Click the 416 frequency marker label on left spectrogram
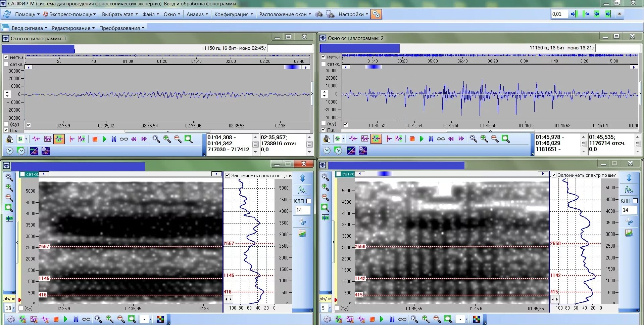Image resolution: width=644 pixels, height=325 pixels. [x=43, y=295]
